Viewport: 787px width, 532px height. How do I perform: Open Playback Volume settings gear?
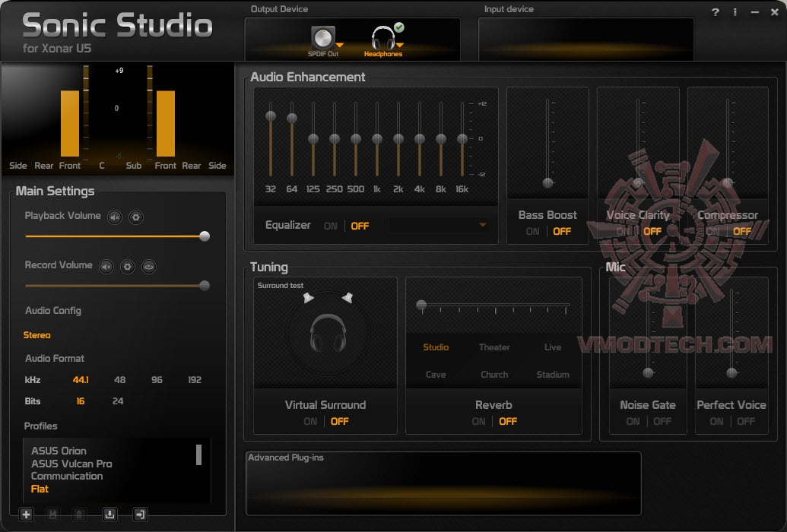point(135,217)
